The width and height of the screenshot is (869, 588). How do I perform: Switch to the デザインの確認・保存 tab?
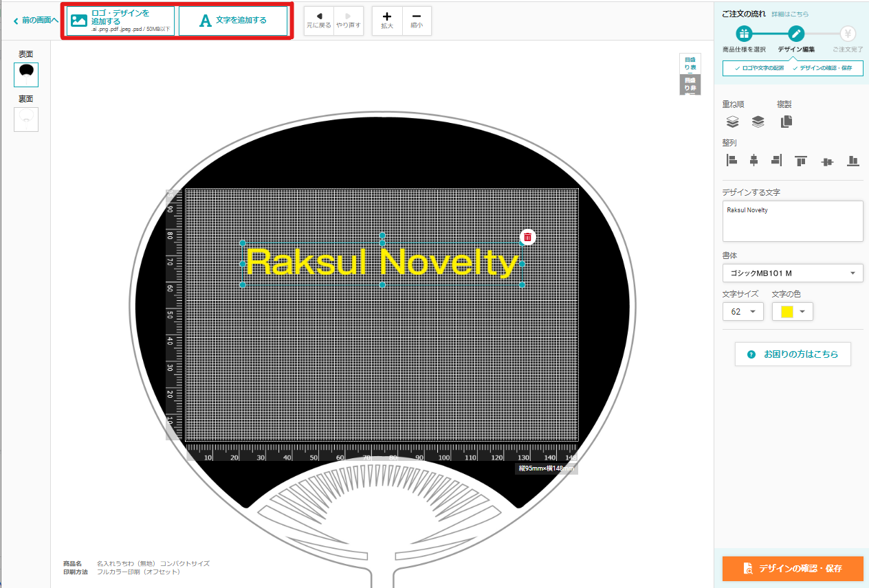(822, 68)
